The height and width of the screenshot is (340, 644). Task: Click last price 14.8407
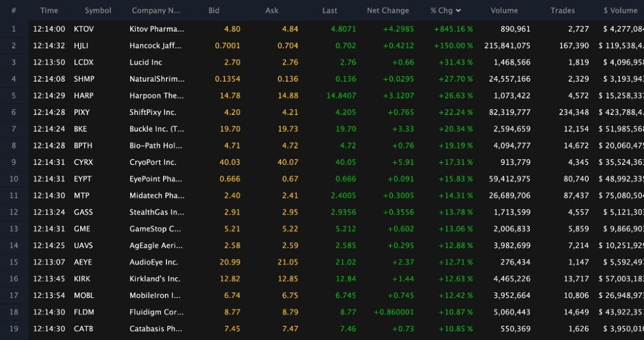(342, 95)
